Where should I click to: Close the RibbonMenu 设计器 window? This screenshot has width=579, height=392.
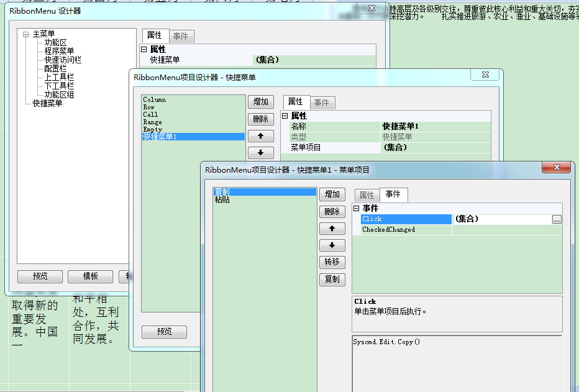pos(372,8)
